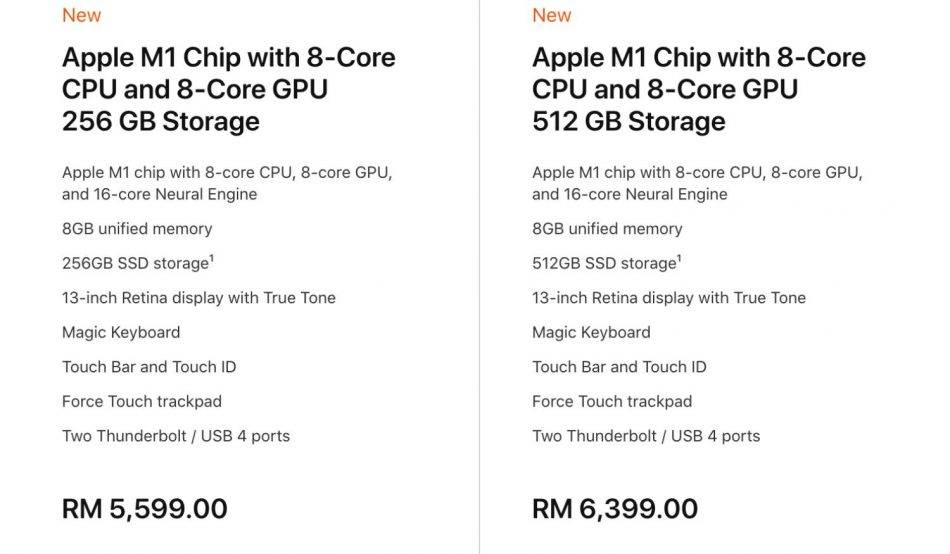950x554 pixels.
Task: Open footnote 1 beside 512GB SSD storage
Action: pyautogui.click(x=679, y=259)
